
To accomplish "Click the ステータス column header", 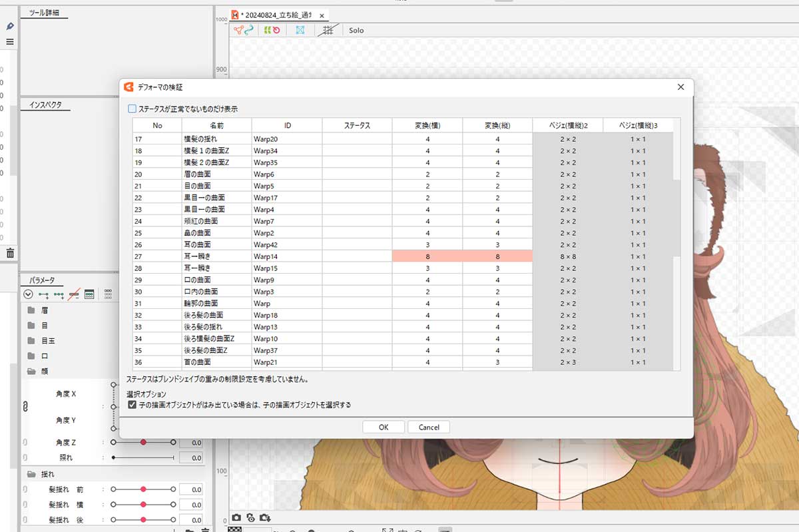I will point(357,126).
